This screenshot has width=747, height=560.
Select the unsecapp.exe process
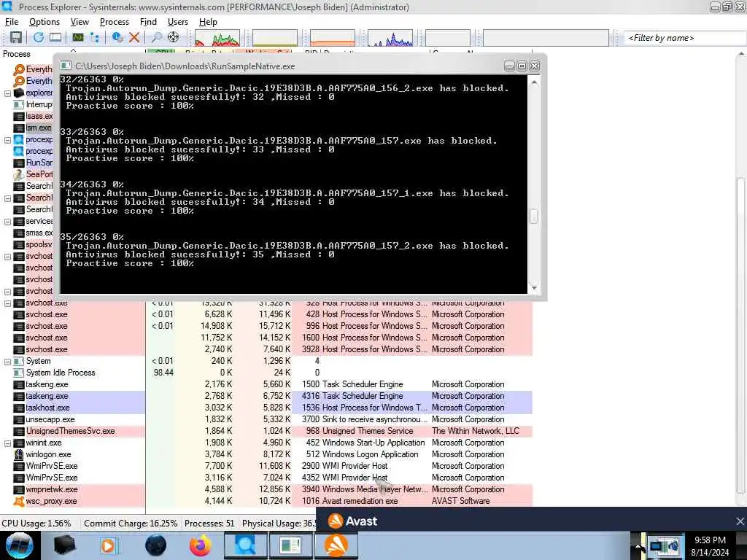266,419
